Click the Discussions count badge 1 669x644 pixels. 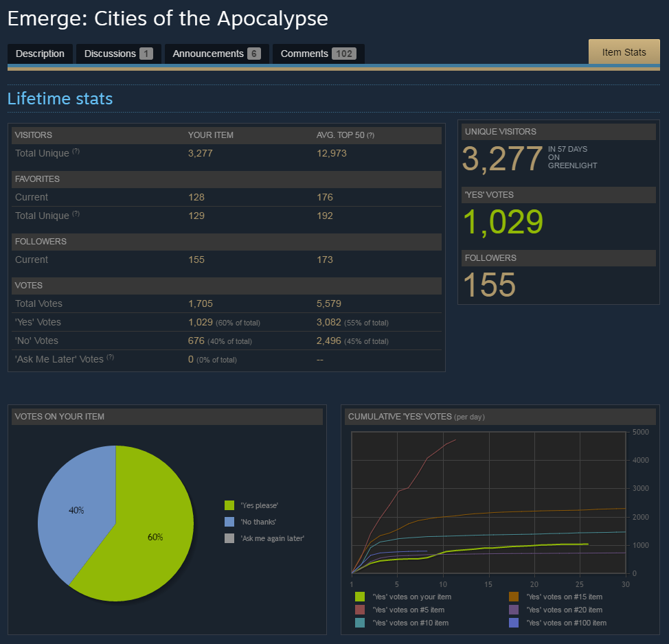pos(146,54)
